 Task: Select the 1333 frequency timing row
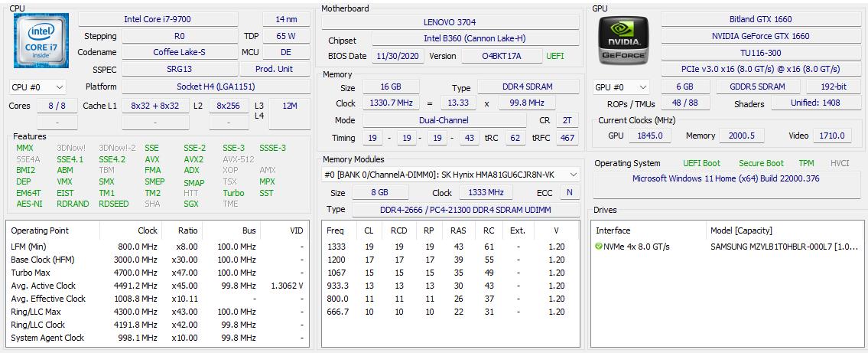451,247
